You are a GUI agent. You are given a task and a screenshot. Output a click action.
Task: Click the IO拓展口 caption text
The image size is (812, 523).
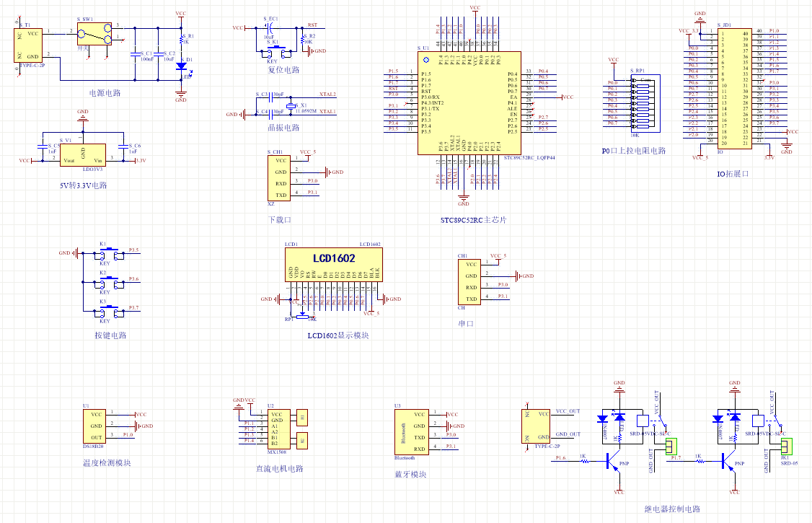click(733, 174)
